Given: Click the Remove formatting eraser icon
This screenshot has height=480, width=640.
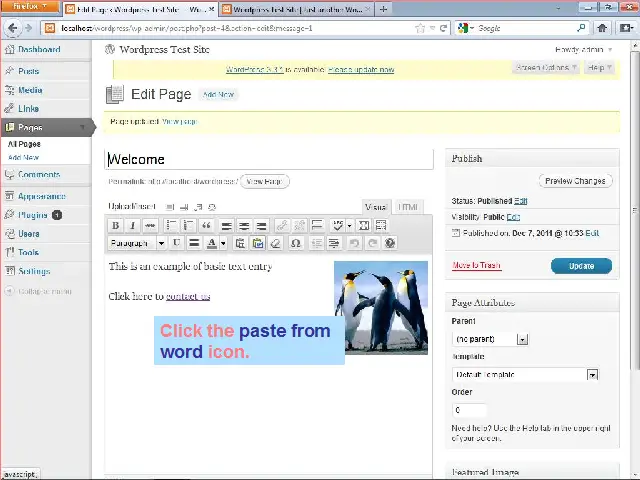Looking at the screenshot, I should tap(276, 243).
